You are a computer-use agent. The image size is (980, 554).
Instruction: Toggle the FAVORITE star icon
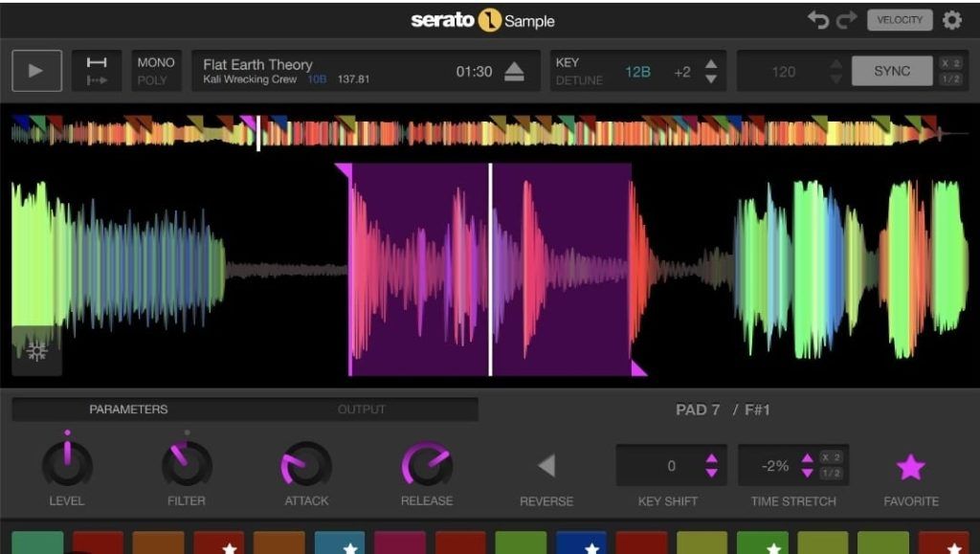point(911,467)
